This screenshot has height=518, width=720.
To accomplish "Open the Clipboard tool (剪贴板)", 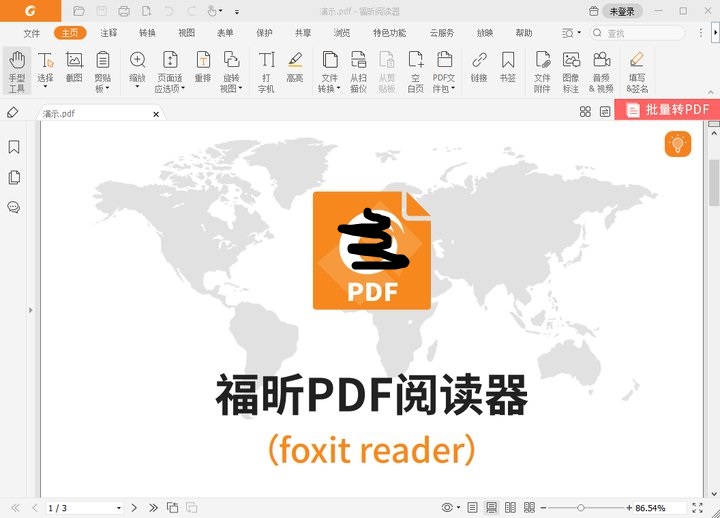I will [103, 71].
